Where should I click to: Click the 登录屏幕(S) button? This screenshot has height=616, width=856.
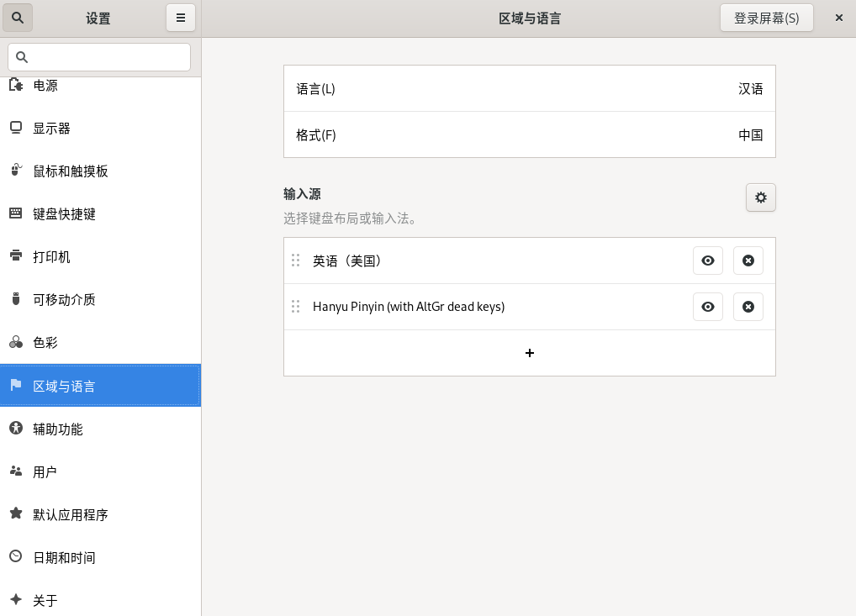tap(766, 18)
